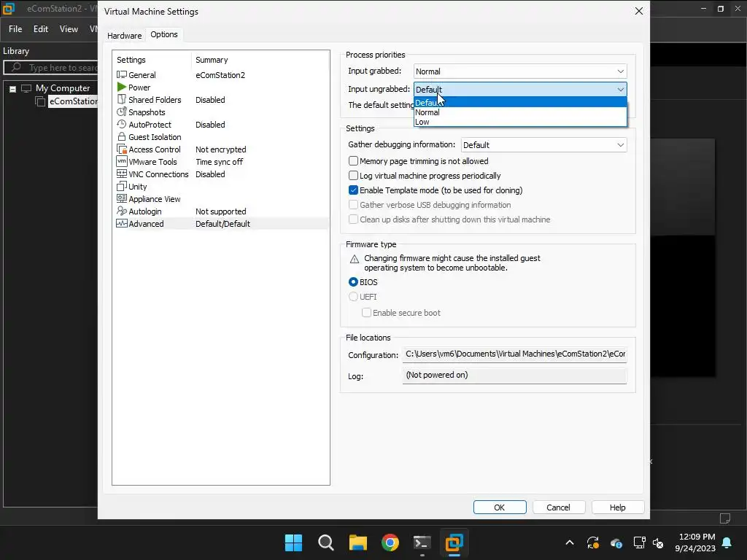747x560 pixels.
Task: Select the Access Control icon
Action: coord(122,149)
